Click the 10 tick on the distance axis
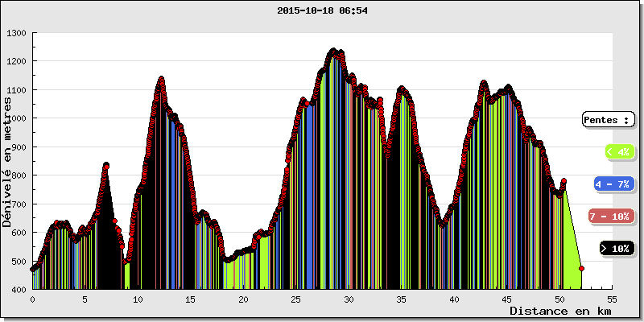644x322 pixels. pyautogui.click(x=138, y=299)
